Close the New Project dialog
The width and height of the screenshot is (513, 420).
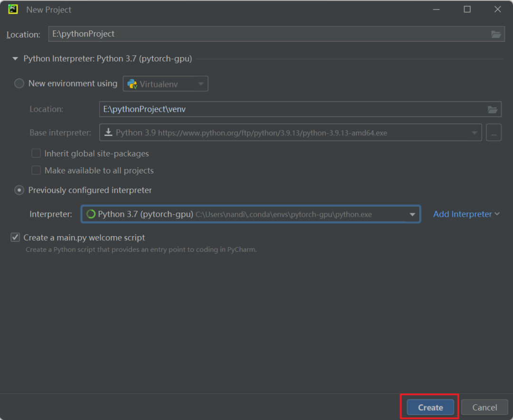tap(498, 10)
